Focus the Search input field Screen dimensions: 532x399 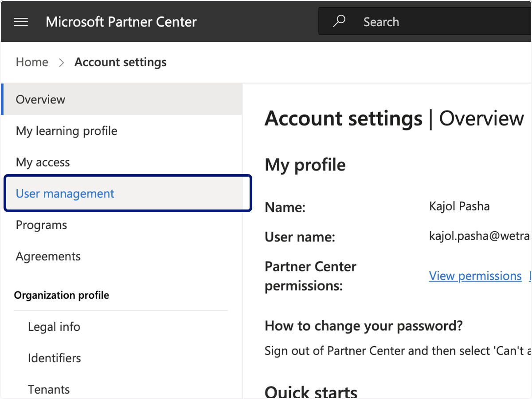tap(425, 21)
